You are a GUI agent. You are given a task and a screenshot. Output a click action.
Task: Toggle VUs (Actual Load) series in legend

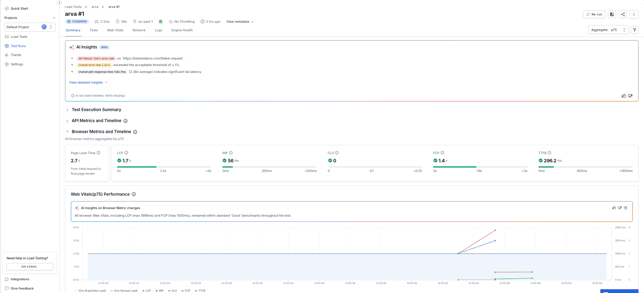click(124, 291)
